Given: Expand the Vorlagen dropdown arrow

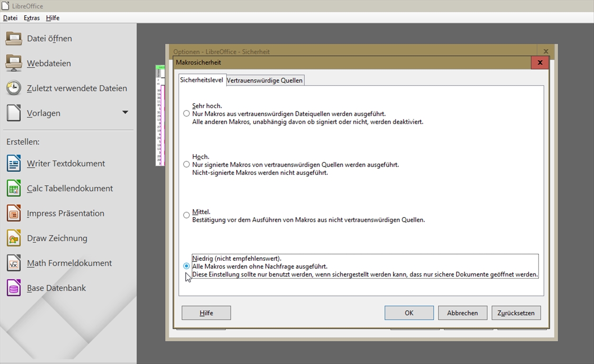Looking at the screenshot, I should [125, 113].
